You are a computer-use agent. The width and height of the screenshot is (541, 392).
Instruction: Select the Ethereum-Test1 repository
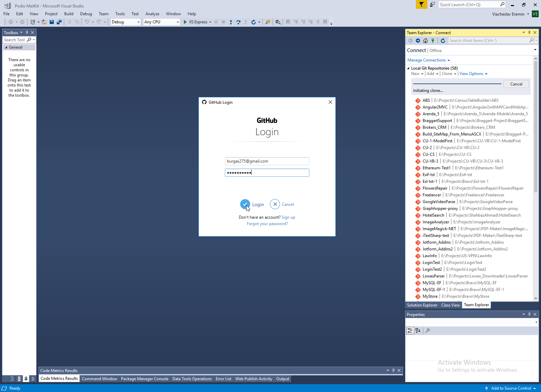(x=473, y=168)
